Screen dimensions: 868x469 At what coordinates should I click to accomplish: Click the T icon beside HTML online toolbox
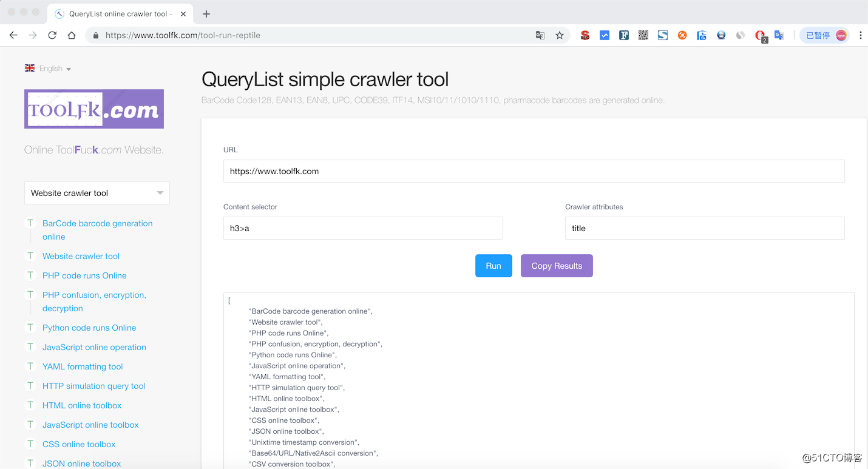pyautogui.click(x=30, y=405)
